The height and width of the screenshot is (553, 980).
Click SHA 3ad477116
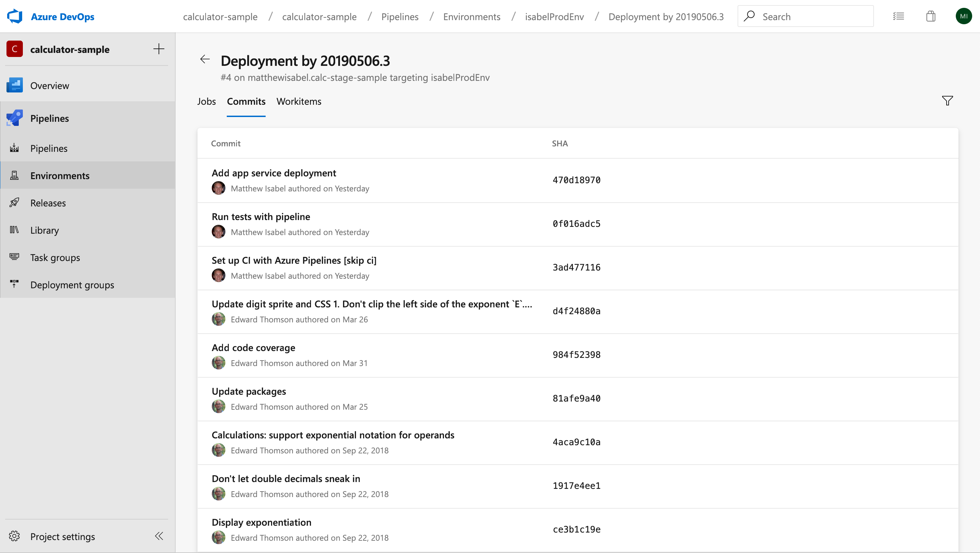point(576,267)
